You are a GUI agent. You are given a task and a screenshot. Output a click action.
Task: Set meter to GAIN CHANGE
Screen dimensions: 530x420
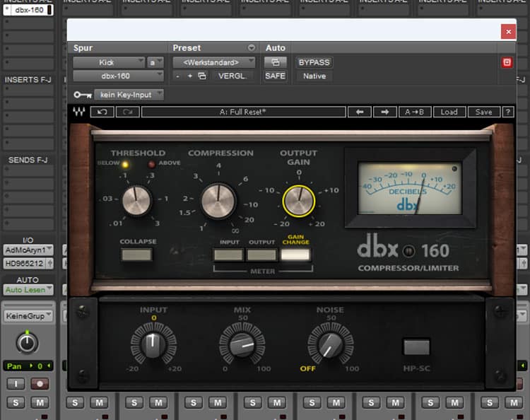pyautogui.click(x=295, y=255)
